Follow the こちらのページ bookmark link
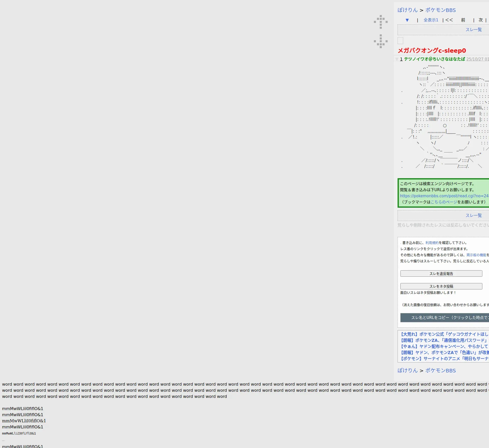Viewport: 489px width, 448px height. pos(444,202)
